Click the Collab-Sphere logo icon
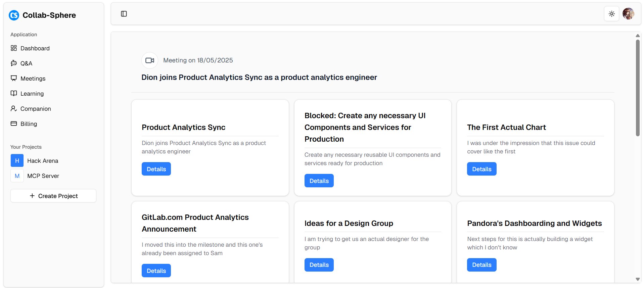The height and width of the screenshot is (288, 644). [x=14, y=15]
